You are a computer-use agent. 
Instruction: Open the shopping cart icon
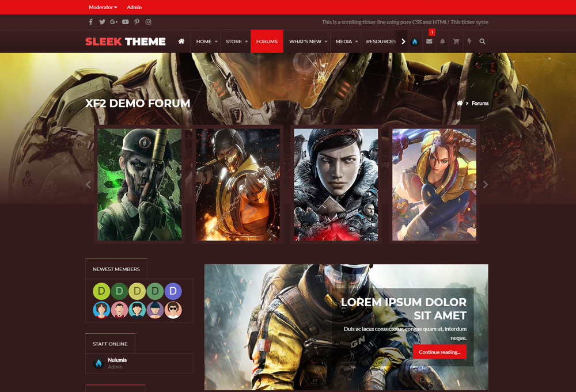(456, 41)
